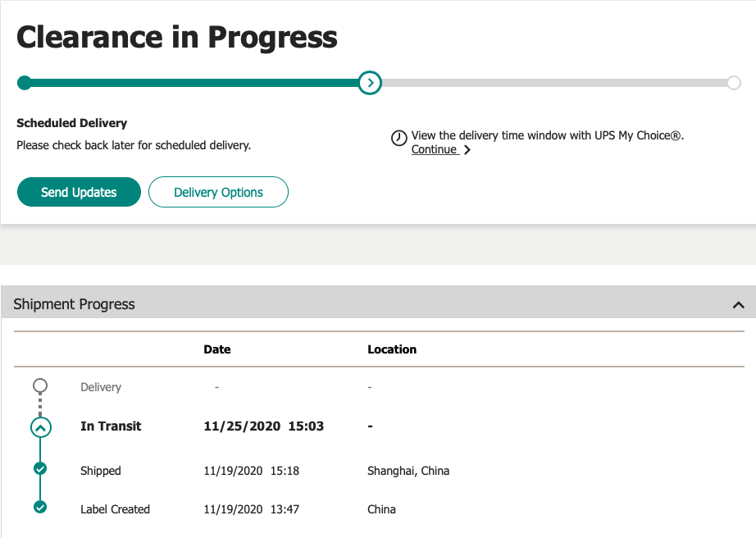Click the green checkmark next to Label Created
Image resolution: width=756 pixels, height=538 pixels.
(x=40, y=507)
